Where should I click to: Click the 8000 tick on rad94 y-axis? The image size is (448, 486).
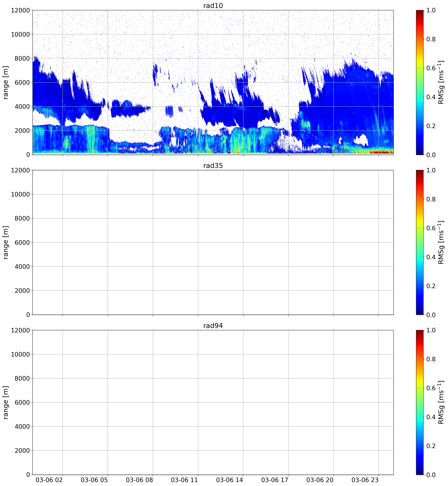coord(22,378)
